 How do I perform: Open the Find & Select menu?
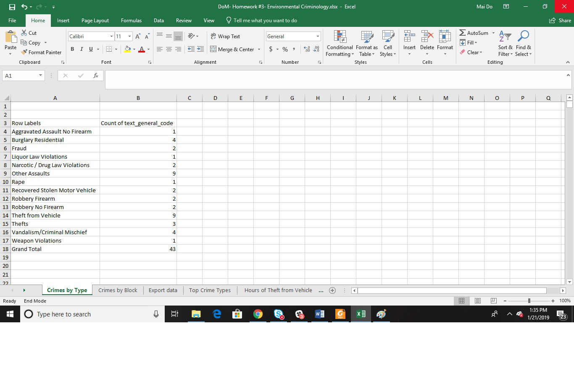coord(523,43)
